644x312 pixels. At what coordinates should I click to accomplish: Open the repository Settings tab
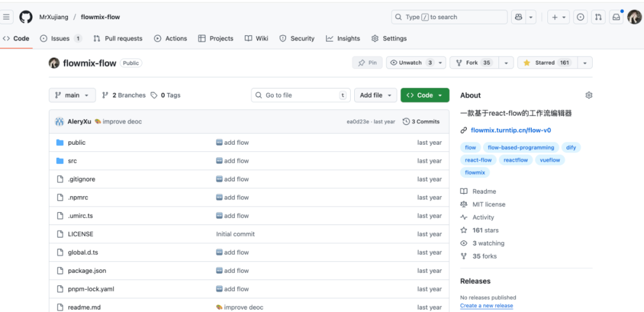tap(389, 39)
